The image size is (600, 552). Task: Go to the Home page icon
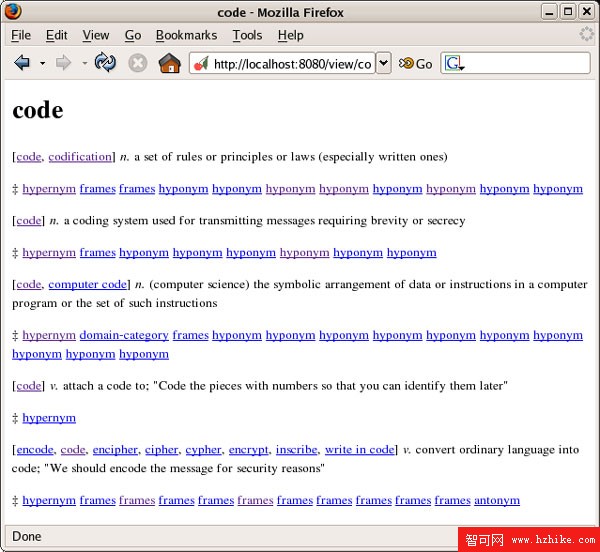(169, 63)
